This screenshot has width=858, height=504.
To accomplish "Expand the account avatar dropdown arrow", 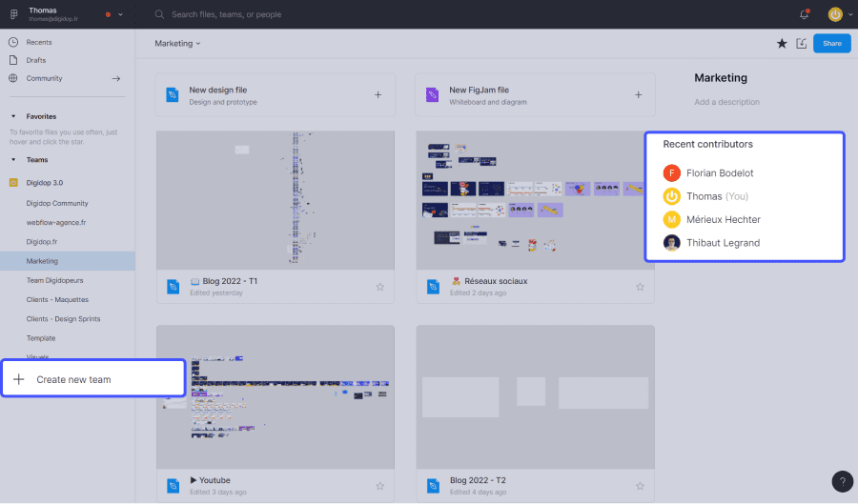I will point(850,14).
